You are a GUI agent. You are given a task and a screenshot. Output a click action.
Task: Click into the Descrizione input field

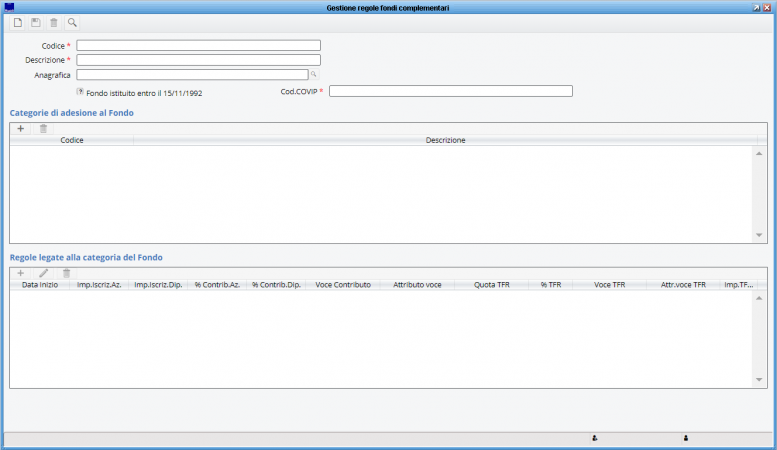[x=198, y=60]
